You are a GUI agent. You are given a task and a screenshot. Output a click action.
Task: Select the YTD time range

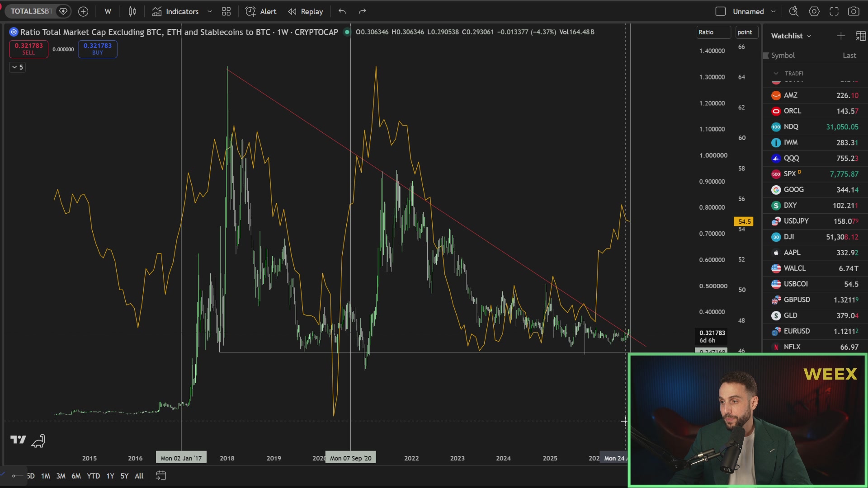[x=93, y=476]
